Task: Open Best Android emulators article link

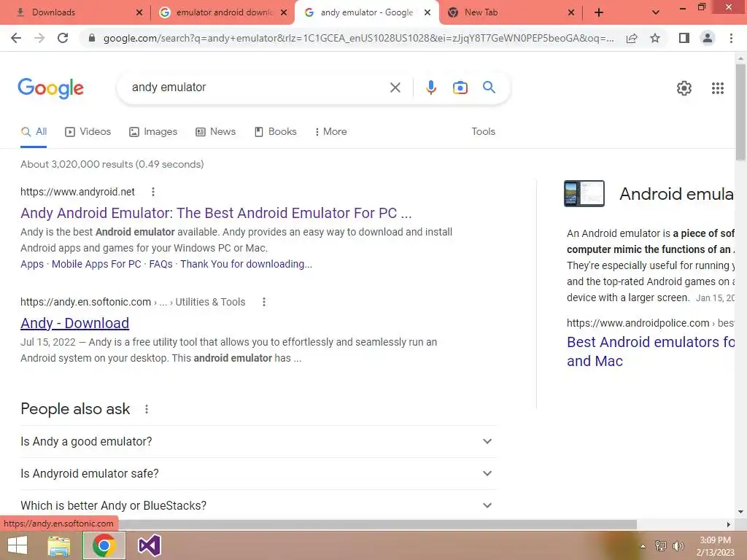Action: click(651, 351)
